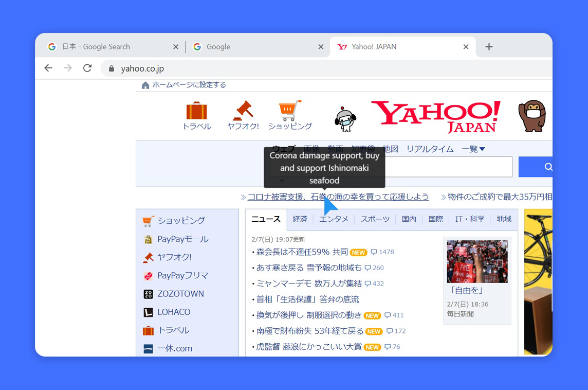The image size is (588, 390).
Task: Click sidebar LOHACO icon
Action: pos(148,312)
